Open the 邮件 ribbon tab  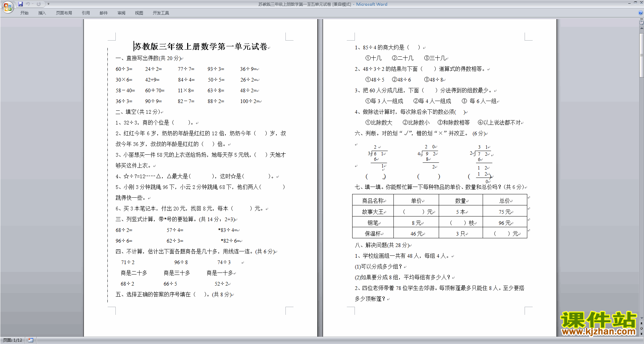pos(104,13)
